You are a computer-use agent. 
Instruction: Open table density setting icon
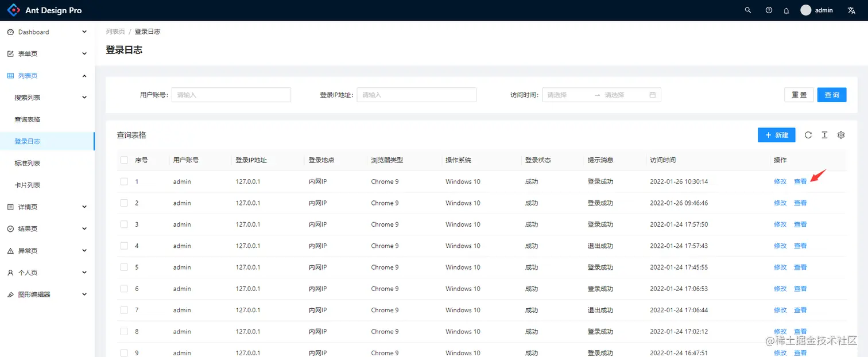[824, 135]
